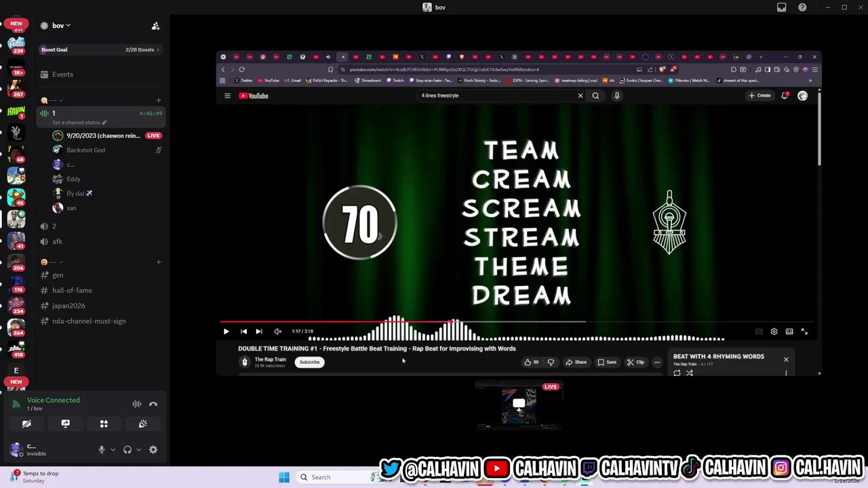The width and height of the screenshot is (868, 488).
Task: Add a channel to the second category
Action: (159, 262)
